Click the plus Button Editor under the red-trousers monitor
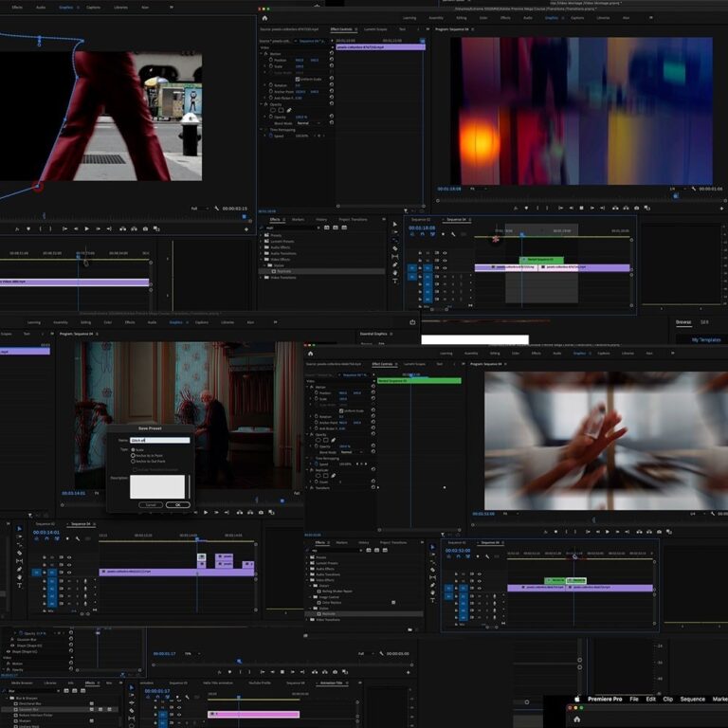Screen dimensions: 728x728 tap(246, 228)
